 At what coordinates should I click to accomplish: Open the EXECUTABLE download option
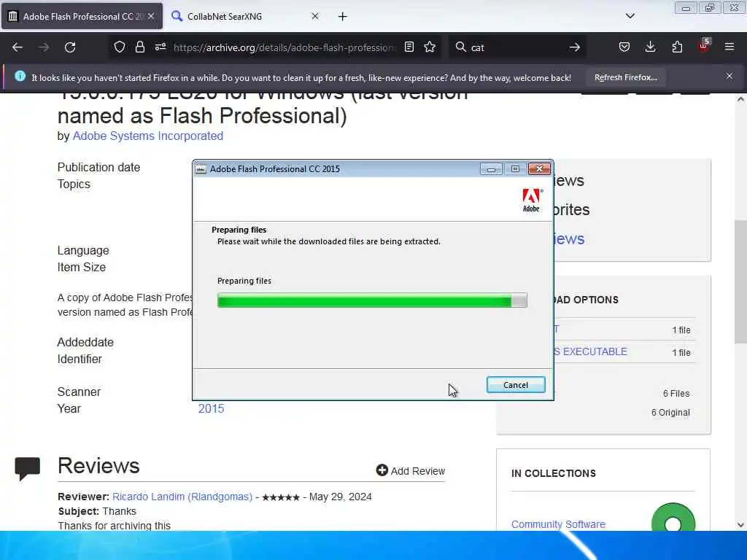(591, 352)
